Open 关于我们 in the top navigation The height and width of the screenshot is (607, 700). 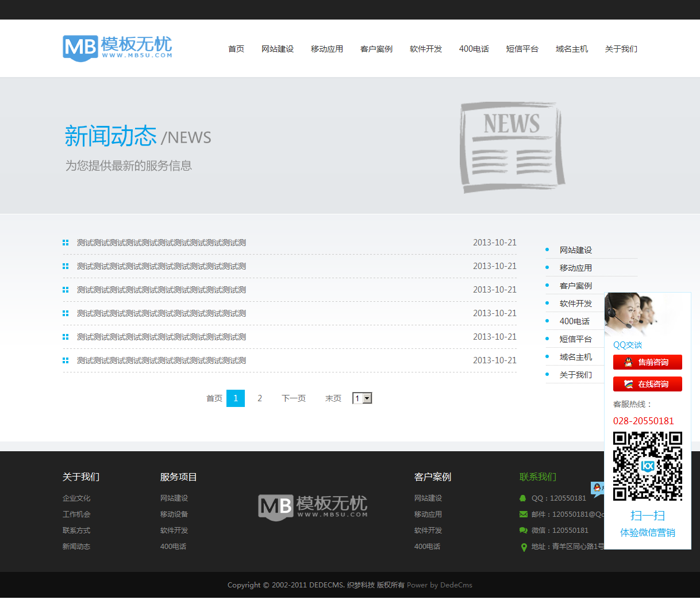coord(621,49)
